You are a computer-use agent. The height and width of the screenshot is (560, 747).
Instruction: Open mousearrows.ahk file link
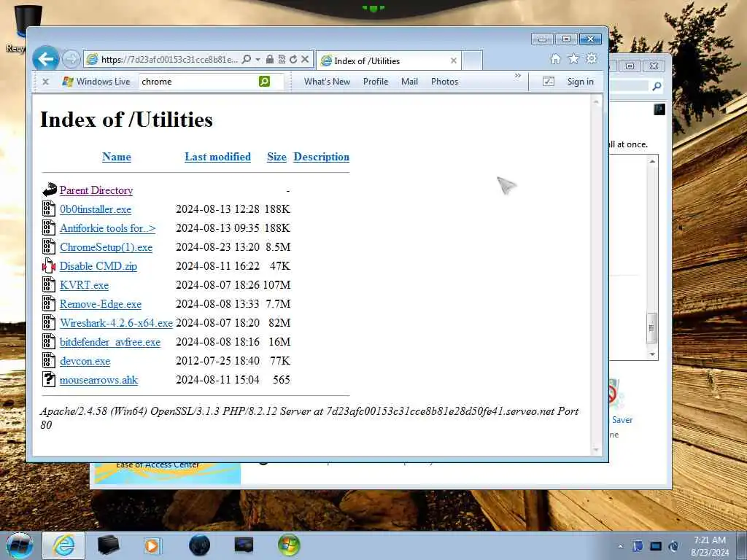pos(99,380)
